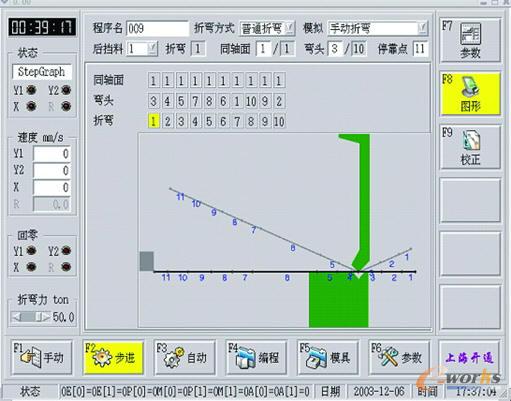Open the F9 校正 calibration icon
The height and width of the screenshot is (401, 511).
(x=470, y=147)
